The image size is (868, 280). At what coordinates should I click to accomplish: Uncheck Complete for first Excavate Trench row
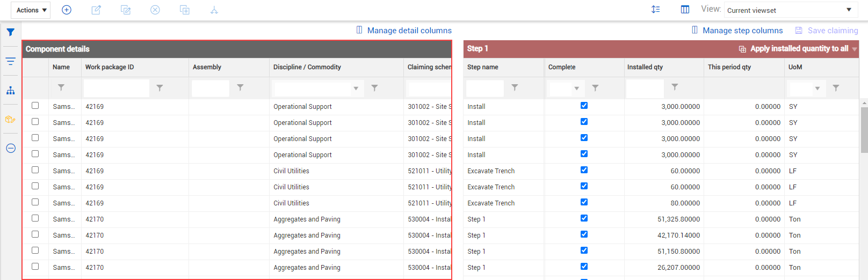coord(584,170)
